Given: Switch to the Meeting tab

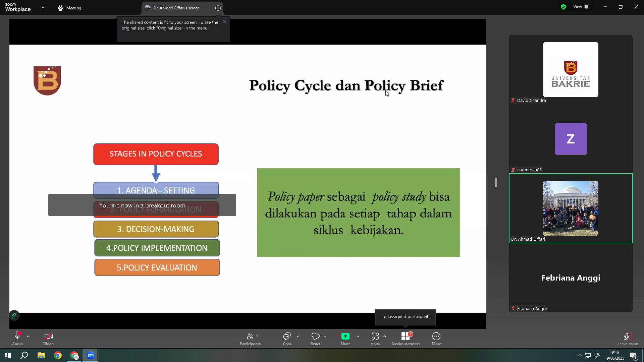Looking at the screenshot, I should pos(69,8).
